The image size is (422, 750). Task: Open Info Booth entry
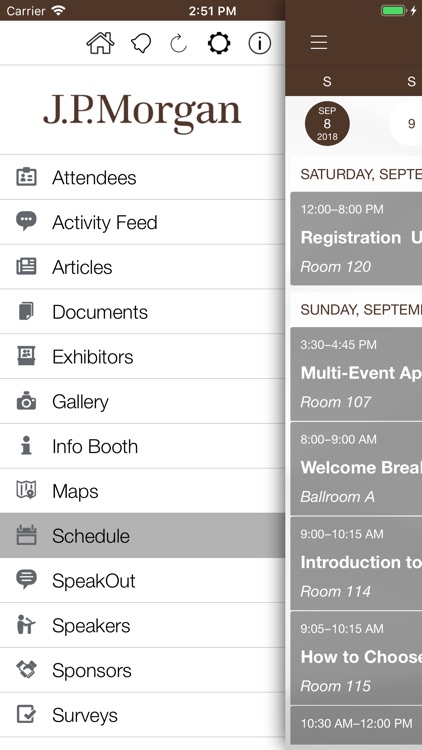coord(143,446)
